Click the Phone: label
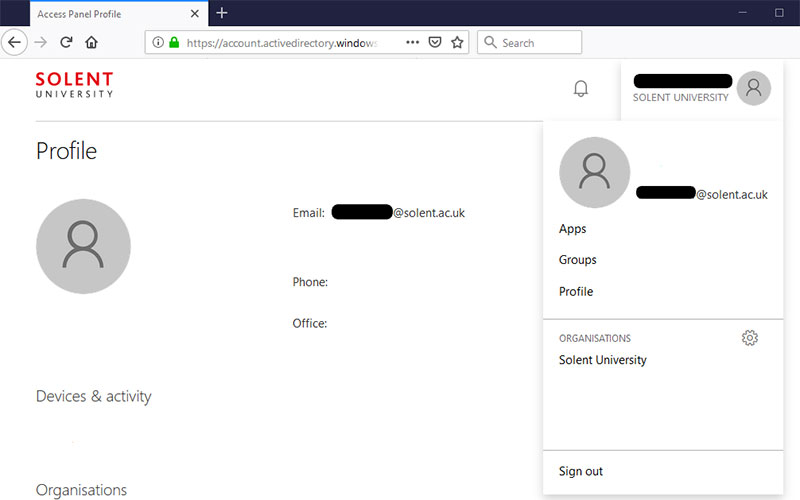 pos(310,282)
